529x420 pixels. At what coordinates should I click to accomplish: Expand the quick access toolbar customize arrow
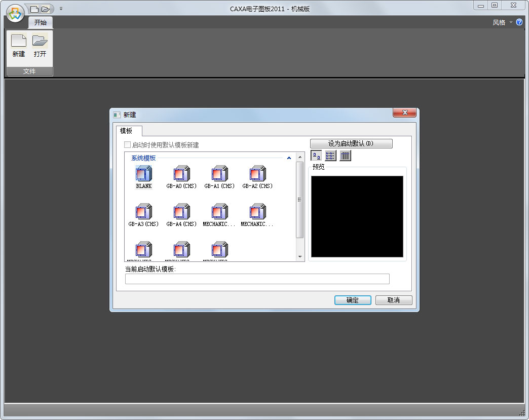(61, 9)
